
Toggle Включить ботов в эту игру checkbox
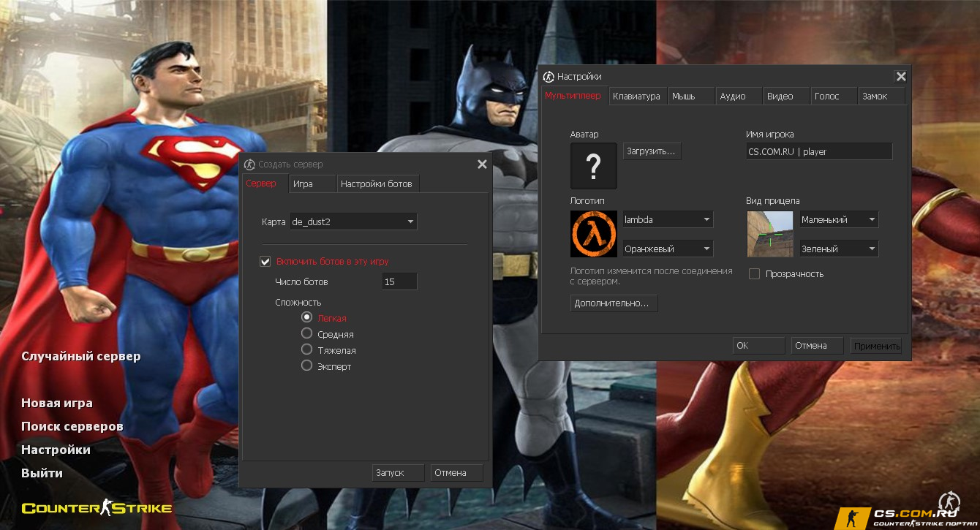tap(265, 261)
